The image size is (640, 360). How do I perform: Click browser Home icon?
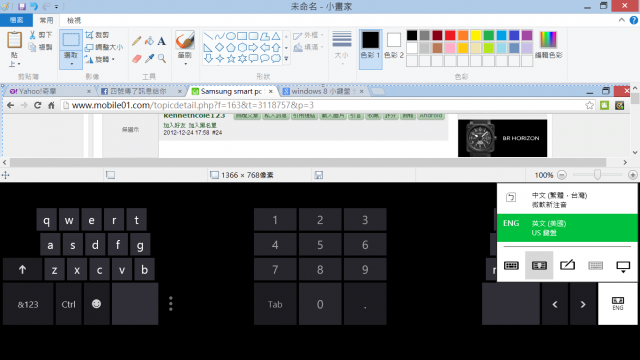51,105
